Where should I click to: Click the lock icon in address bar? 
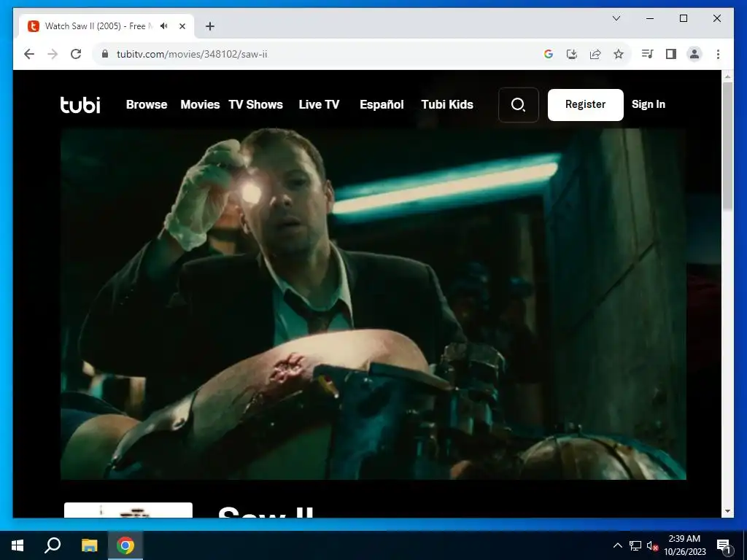(x=105, y=54)
